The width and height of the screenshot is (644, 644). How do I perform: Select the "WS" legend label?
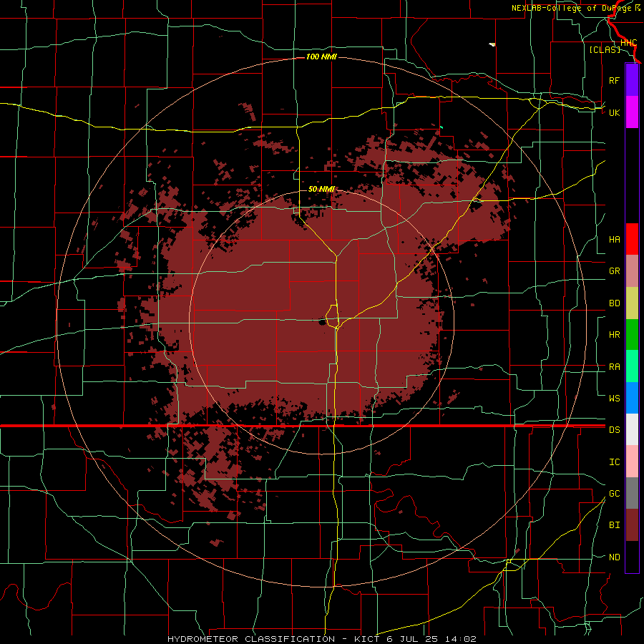(x=614, y=398)
